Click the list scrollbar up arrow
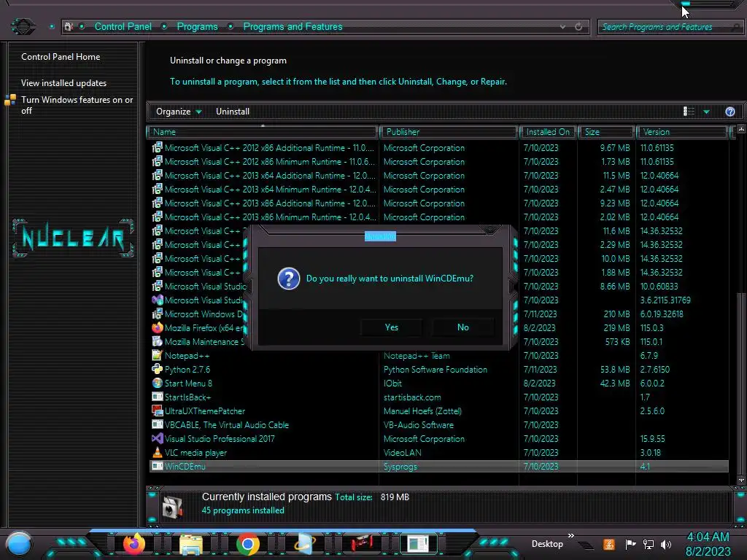Viewport: 747px width, 560px height. (741, 130)
